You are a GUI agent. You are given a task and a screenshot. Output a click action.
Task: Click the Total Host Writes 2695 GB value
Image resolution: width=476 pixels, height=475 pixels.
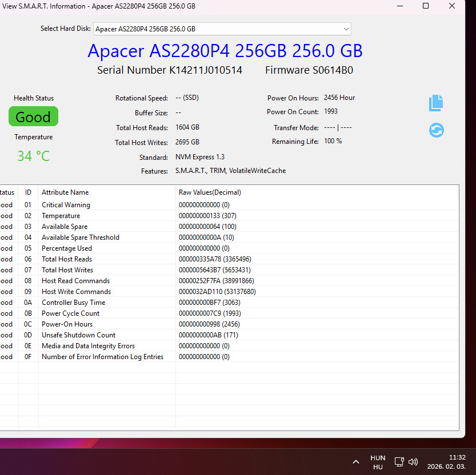187,142
